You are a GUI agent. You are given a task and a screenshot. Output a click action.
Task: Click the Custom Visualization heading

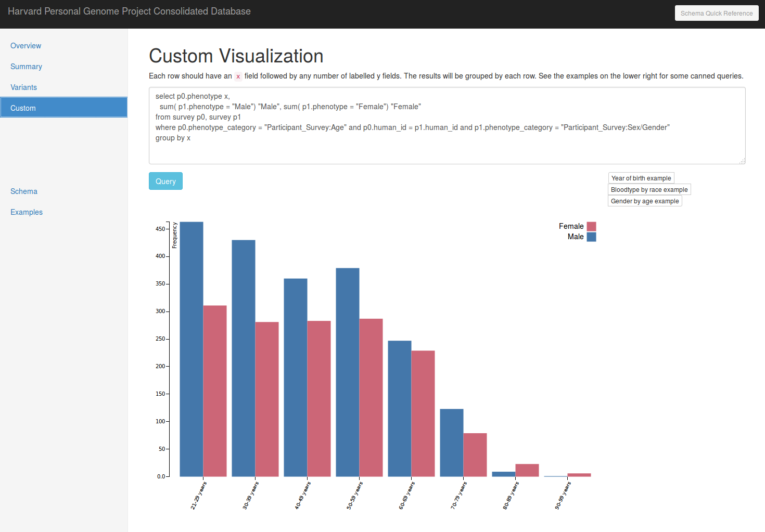236,56
